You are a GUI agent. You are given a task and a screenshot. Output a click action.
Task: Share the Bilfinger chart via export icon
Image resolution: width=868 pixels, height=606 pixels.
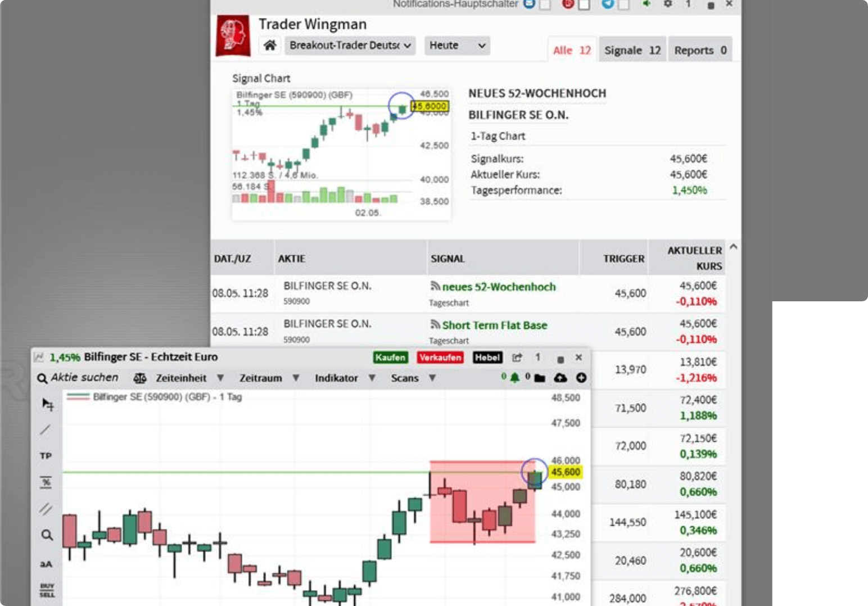(x=517, y=358)
